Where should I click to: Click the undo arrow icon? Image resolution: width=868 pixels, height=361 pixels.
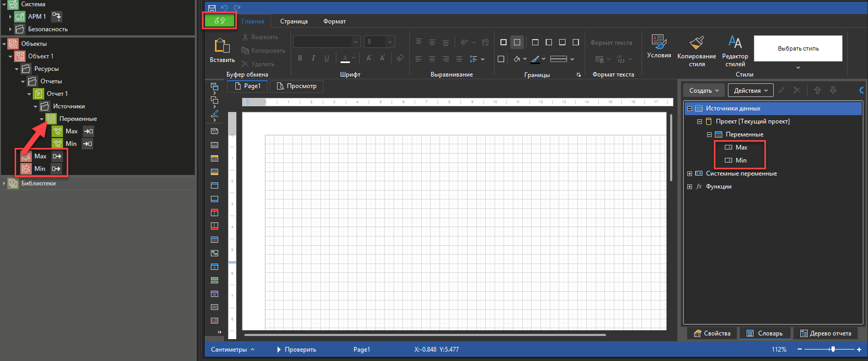(224, 8)
